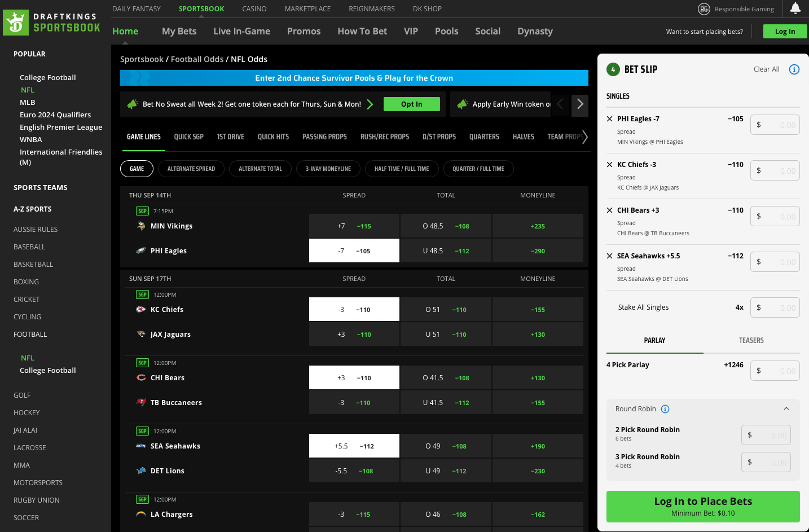Open English Premier League sidebar link
Viewport: 809px width, 532px height.
(x=61, y=127)
